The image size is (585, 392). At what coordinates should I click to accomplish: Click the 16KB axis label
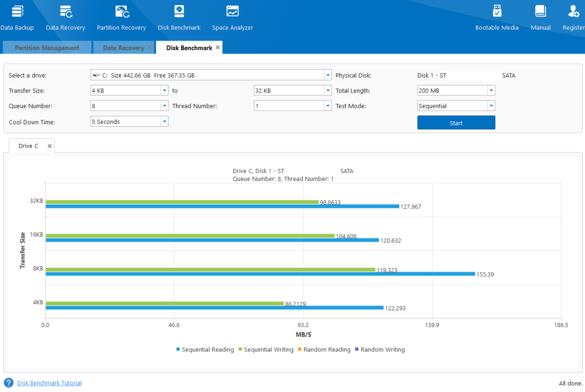(x=36, y=235)
